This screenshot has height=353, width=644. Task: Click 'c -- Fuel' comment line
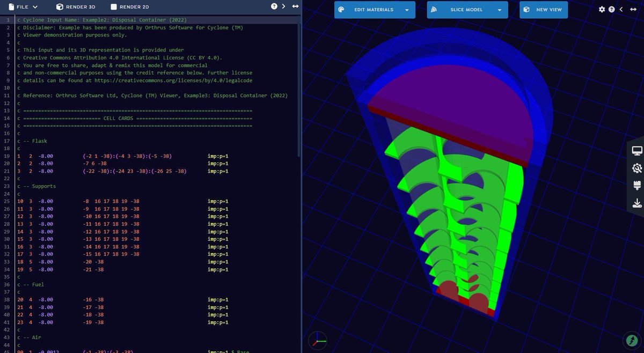31,284
